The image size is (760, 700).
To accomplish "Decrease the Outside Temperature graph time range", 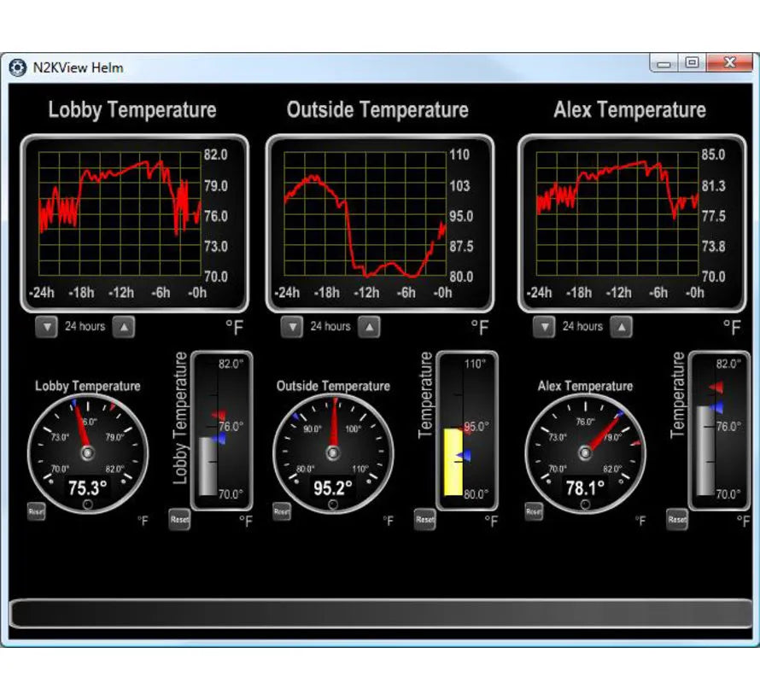I will coord(291,326).
